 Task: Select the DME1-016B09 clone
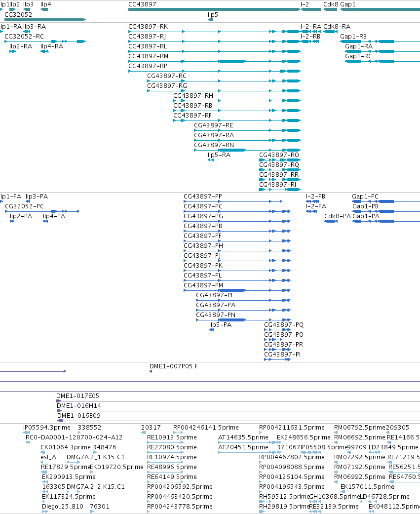tap(78, 415)
